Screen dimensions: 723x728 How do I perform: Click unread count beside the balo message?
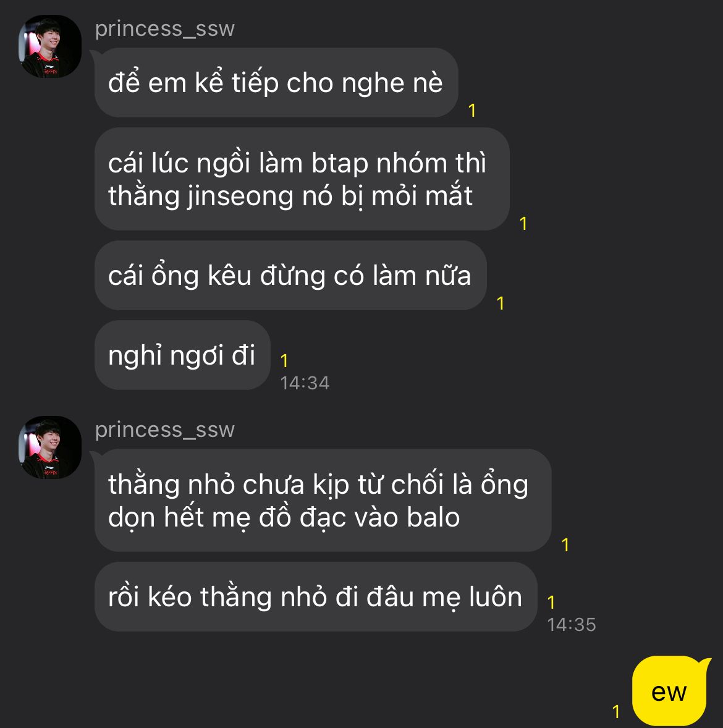pyautogui.click(x=565, y=544)
